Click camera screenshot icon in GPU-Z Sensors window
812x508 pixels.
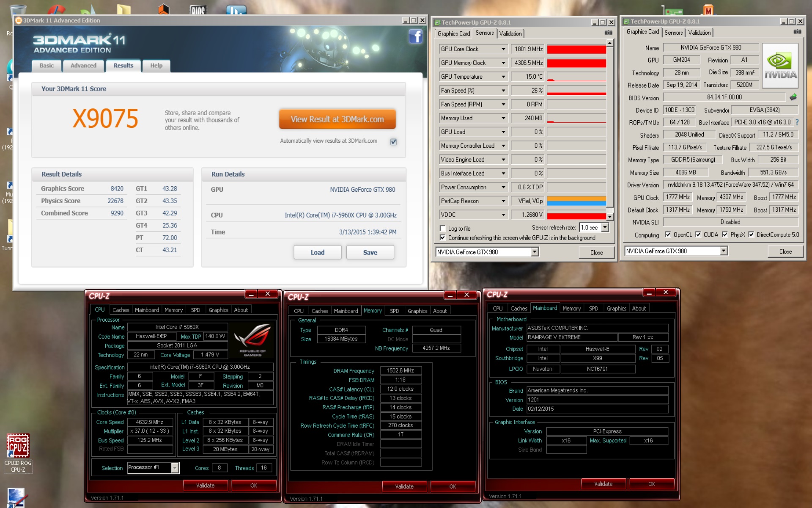tap(608, 33)
